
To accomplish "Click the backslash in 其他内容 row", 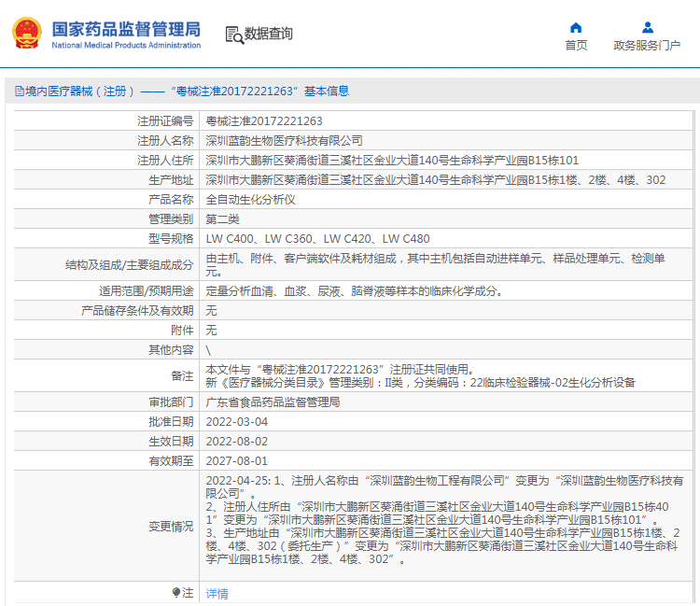I will [208, 350].
